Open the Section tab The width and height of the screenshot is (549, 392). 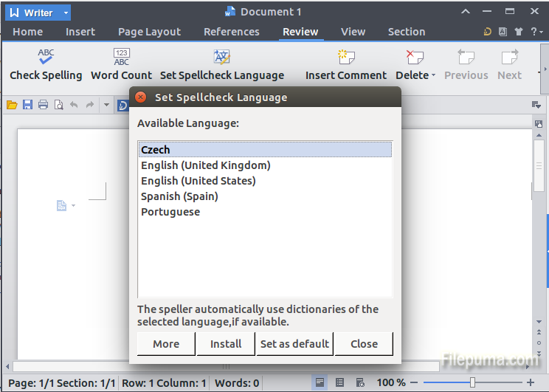tap(407, 32)
